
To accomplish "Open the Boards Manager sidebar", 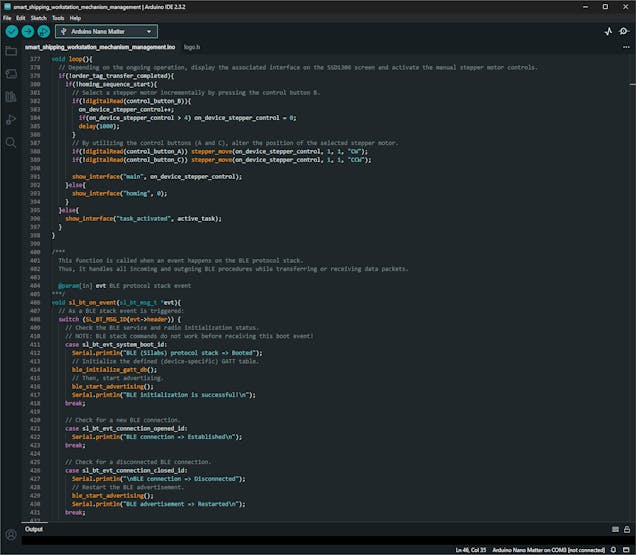I will tap(11, 74).
